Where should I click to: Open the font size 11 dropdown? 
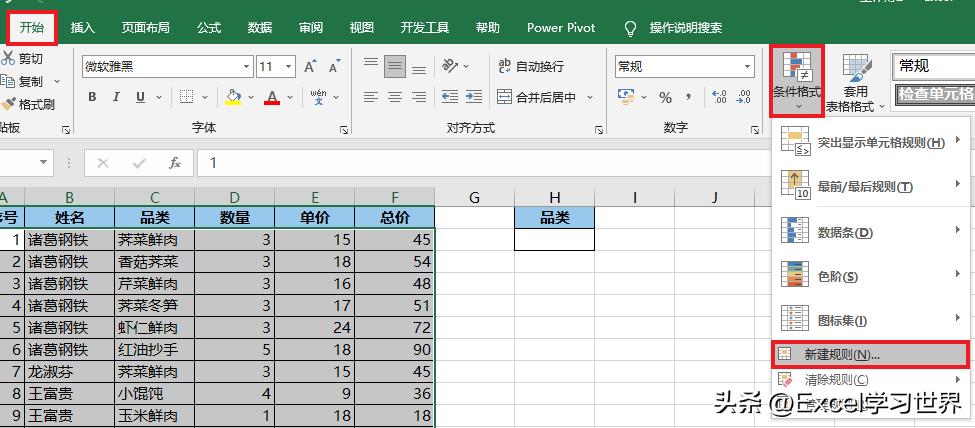(289, 67)
